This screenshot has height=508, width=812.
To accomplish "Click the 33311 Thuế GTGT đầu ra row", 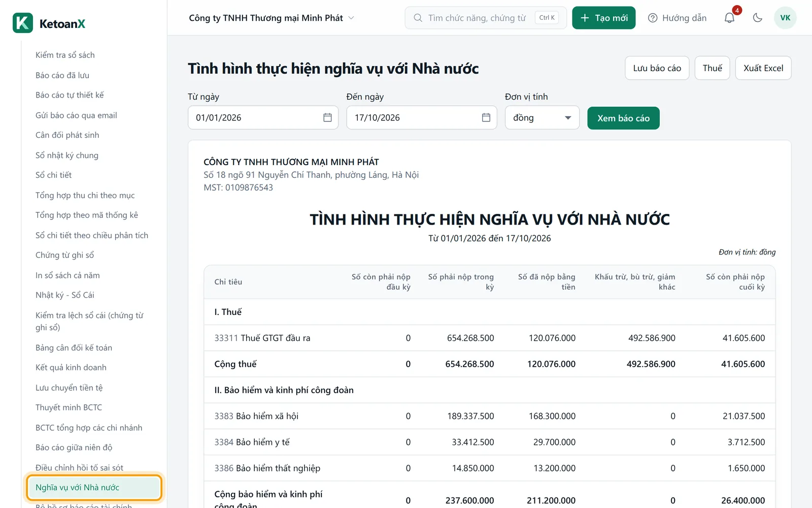I will tap(490, 338).
